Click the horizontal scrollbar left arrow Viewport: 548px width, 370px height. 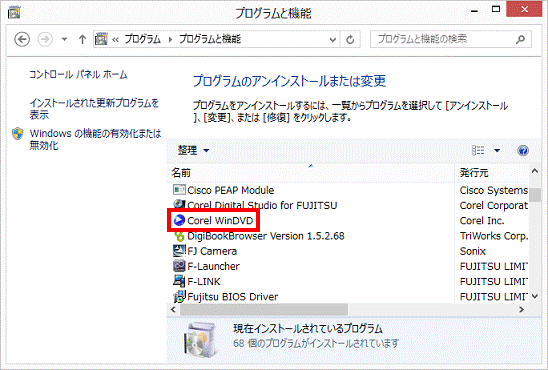[173, 310]
